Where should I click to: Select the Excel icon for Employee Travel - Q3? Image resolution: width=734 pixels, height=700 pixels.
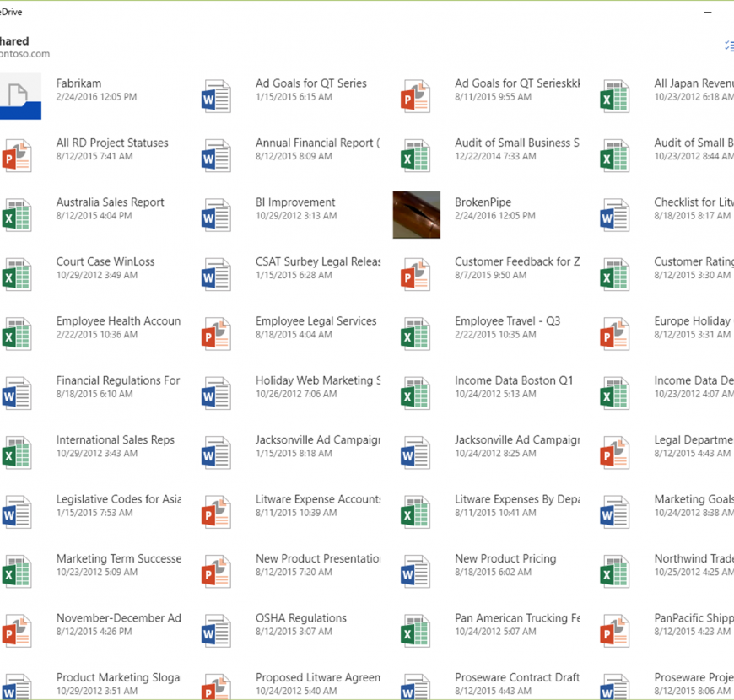(x=415, y=334)
